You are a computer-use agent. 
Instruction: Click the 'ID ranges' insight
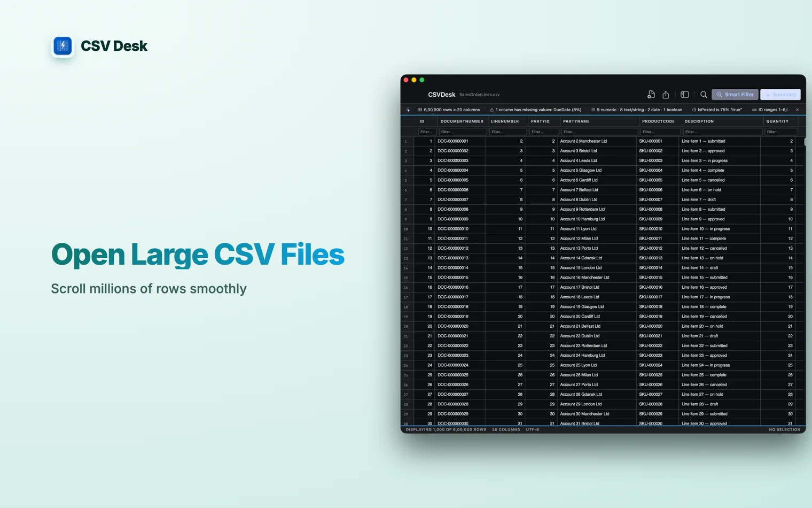(770, 110)
